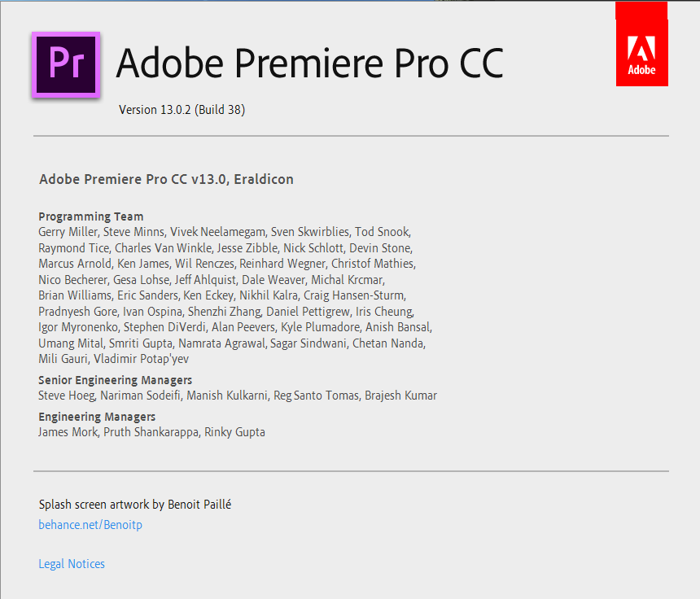
Task: Click the name James Mork
Action: click(68, 432)
